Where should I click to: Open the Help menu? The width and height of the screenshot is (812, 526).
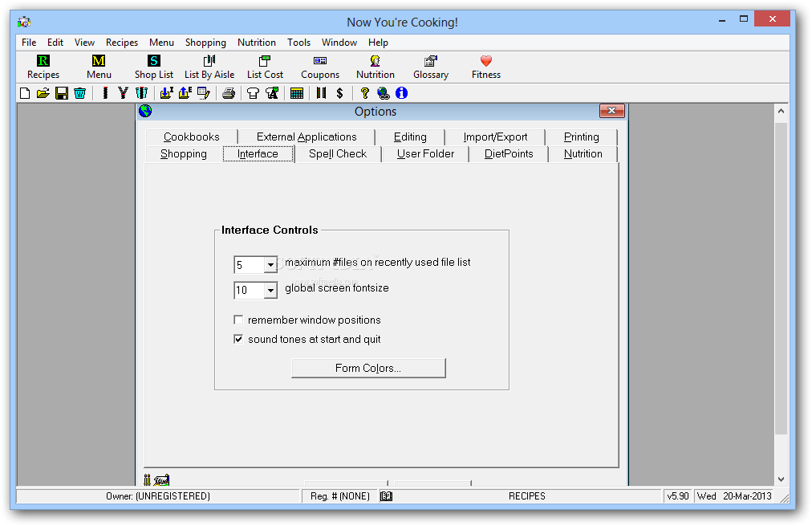point(378,43)
